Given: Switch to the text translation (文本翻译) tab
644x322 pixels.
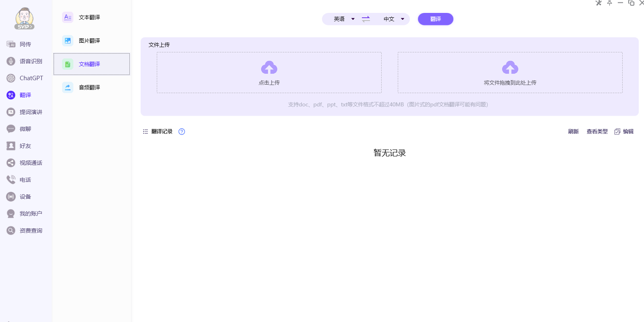Looking at the screenshot, I should pyautogui.click(x=89, y=17).
